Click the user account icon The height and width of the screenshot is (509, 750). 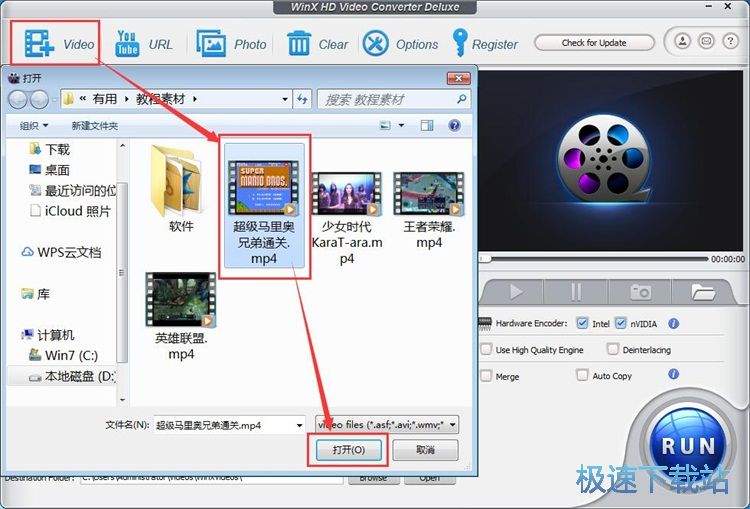[682, 41]
